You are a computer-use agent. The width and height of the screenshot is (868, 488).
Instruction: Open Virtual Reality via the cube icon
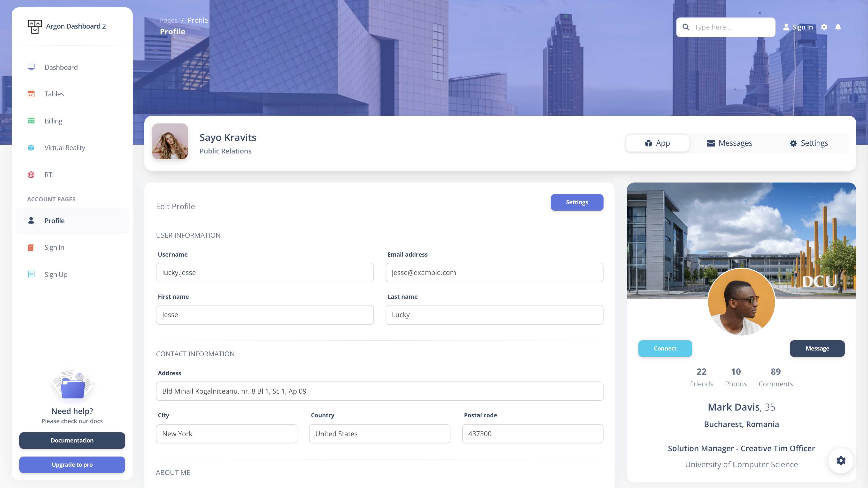click(x=31, y=147)
